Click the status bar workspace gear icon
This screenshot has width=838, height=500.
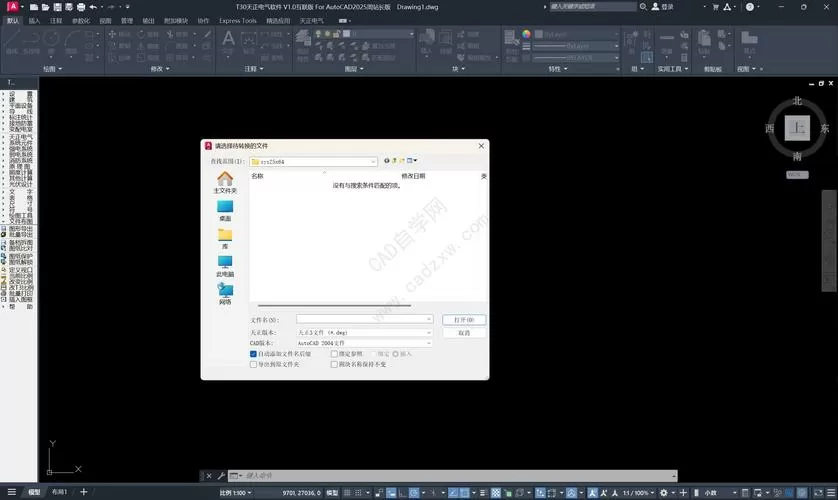tap(663, 493)
